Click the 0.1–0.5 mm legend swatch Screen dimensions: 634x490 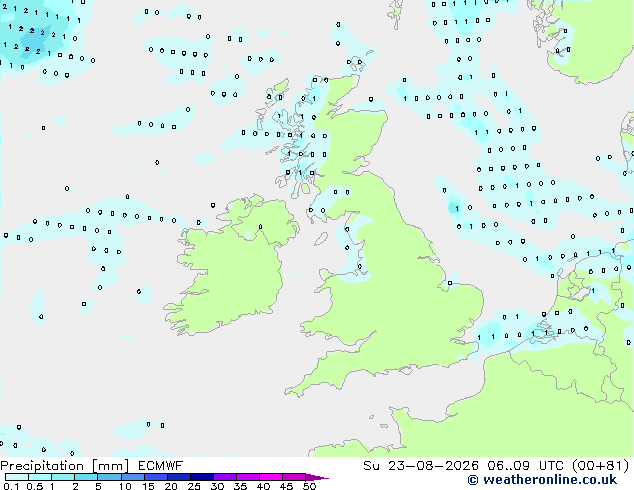[17, 477]
